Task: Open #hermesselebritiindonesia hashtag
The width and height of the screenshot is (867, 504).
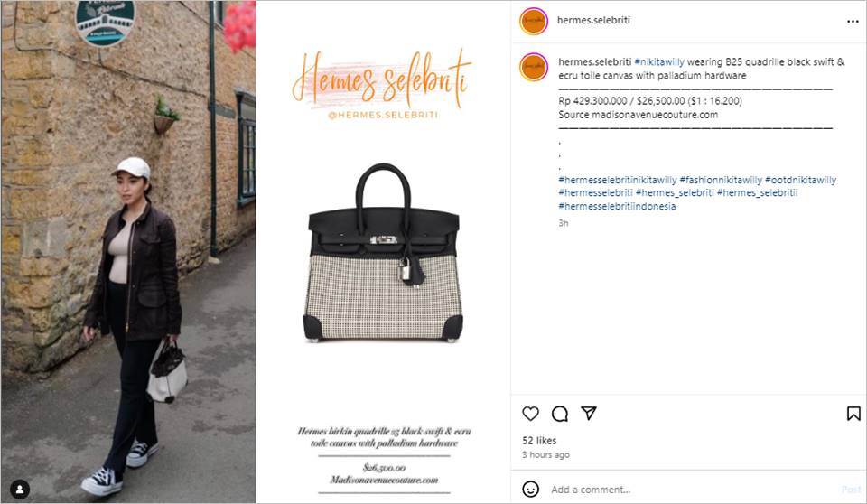Action: (x=617, y=206)
